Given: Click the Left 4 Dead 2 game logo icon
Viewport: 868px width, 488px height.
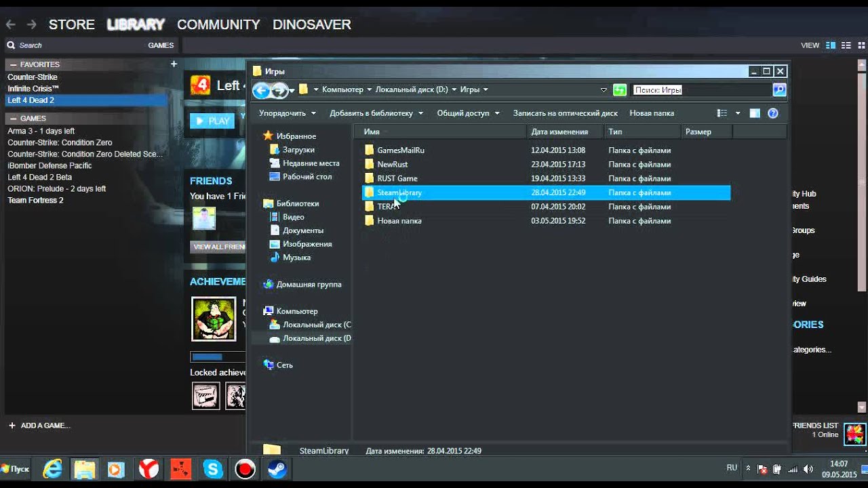Looking at the screenshot, I should [x=200, y=85].
